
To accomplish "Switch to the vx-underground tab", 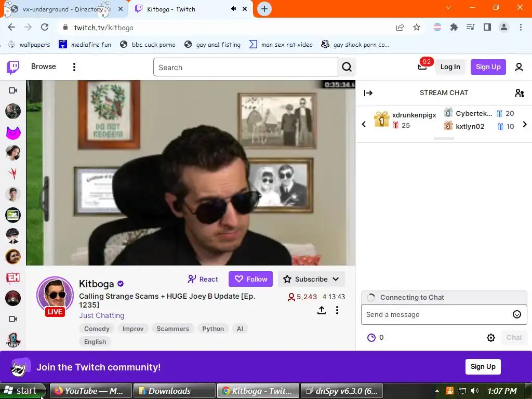I will (63, 9).
